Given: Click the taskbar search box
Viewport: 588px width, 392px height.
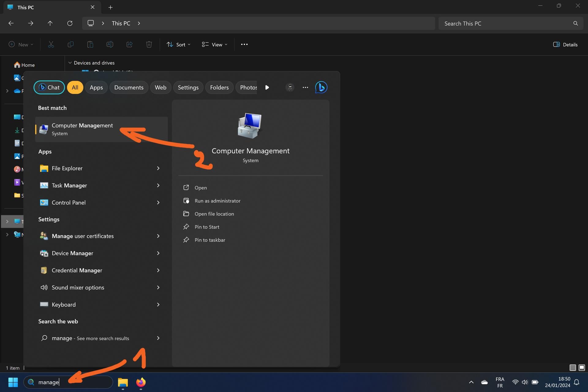Looking at the screenshot, I should pos(68,382).
